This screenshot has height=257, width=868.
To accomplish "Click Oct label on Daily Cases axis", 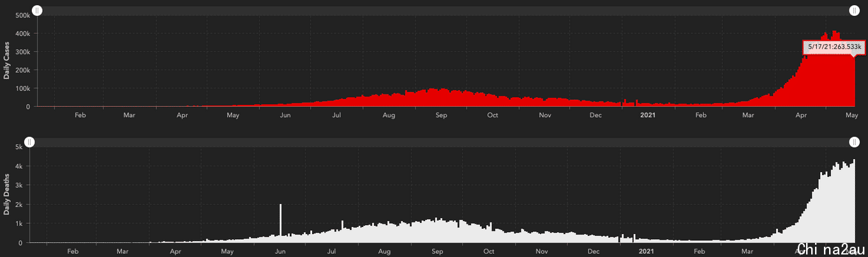I will [x=492, y=116].
